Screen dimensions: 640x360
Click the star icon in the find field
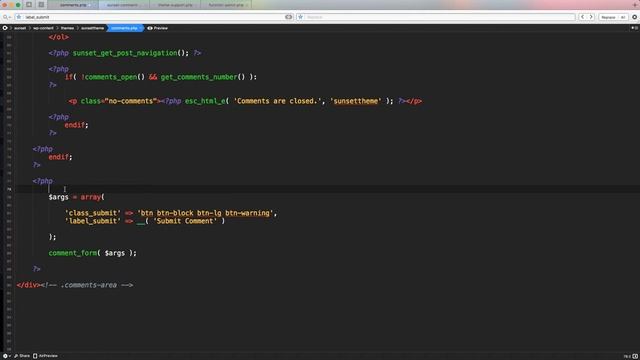point(19,17)
